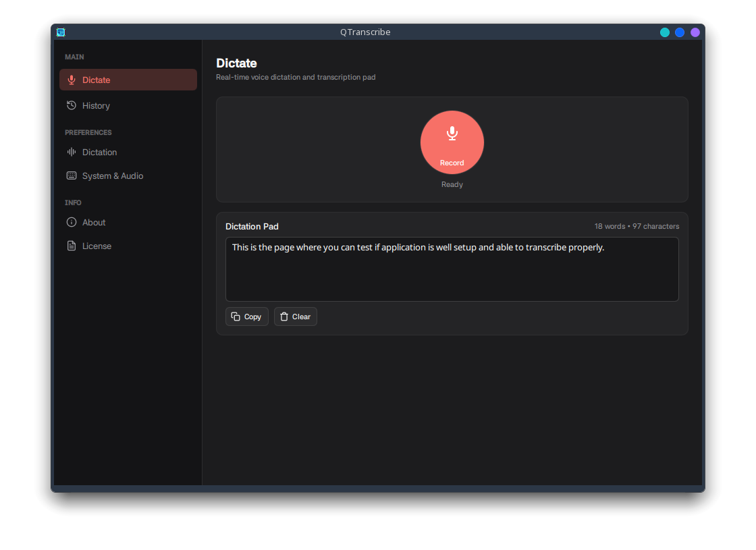The image size is (756, 550).
Task: Click the teal window control button
Action: pos(665,32)
